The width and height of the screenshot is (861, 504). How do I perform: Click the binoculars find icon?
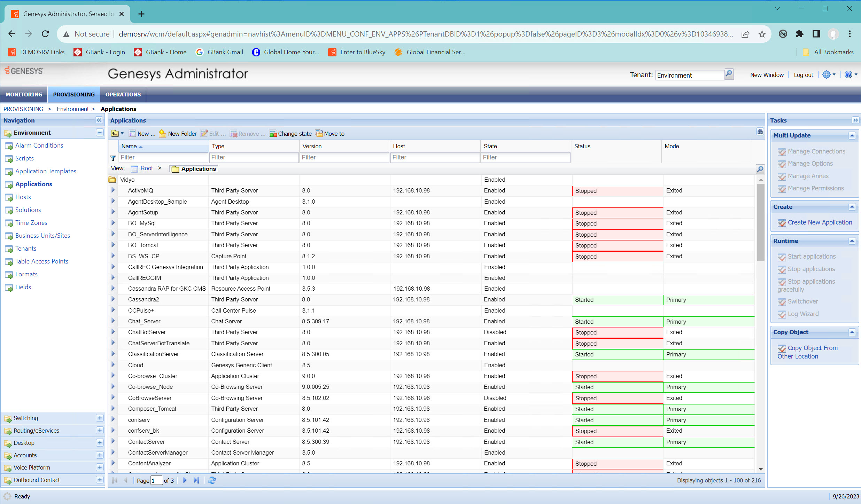coord(760,132)
